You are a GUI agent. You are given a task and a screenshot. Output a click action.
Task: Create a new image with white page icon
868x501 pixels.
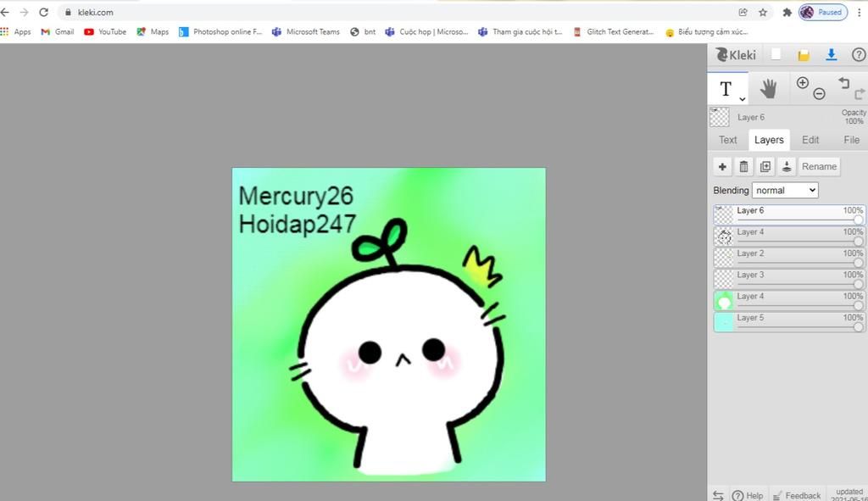pos(776,54)
